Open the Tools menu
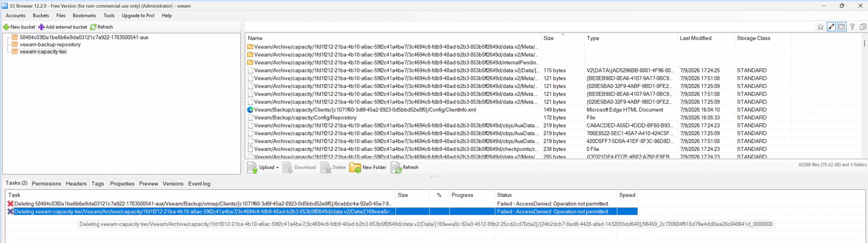Image resolution: width=868 pixels, height=243 pixels. [x=109, y=15]
